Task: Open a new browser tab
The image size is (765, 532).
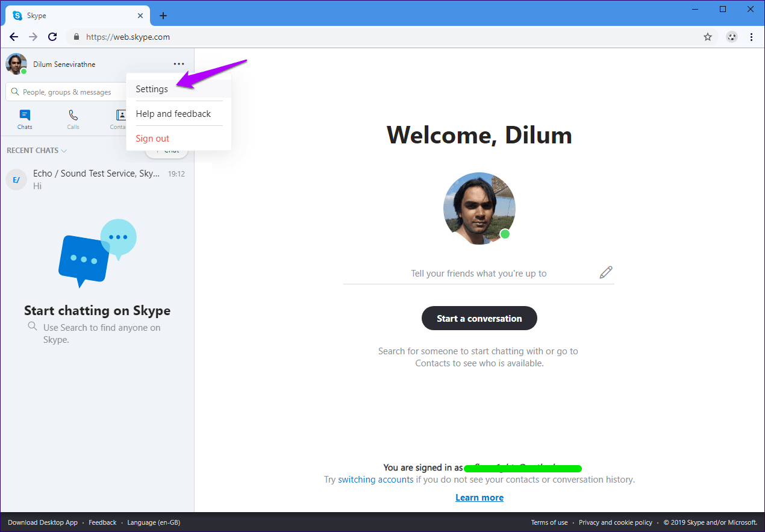Action: tap(163, 16)
